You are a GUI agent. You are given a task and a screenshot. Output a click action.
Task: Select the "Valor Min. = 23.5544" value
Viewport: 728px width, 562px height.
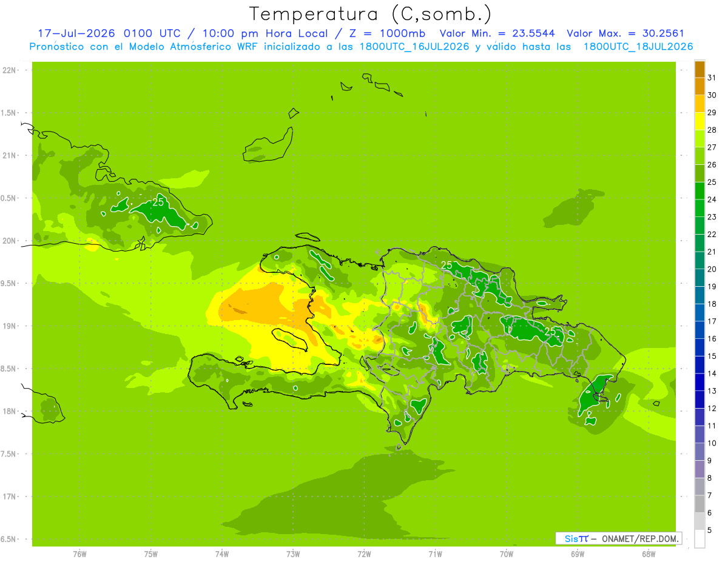point(497,33)
